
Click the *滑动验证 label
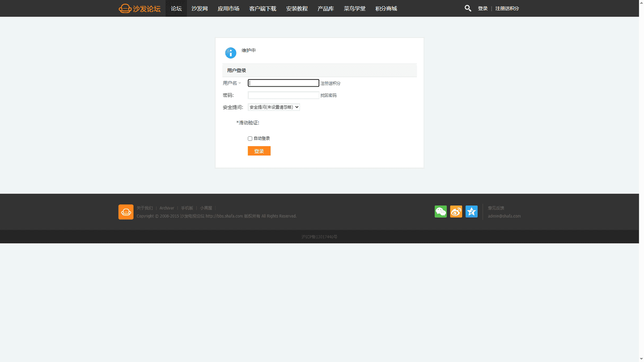pos(248,123)
